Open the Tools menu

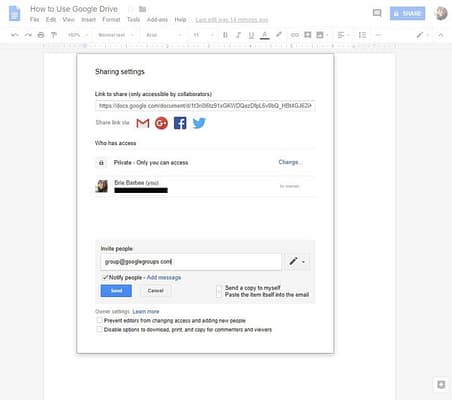(x=133, y=20)
